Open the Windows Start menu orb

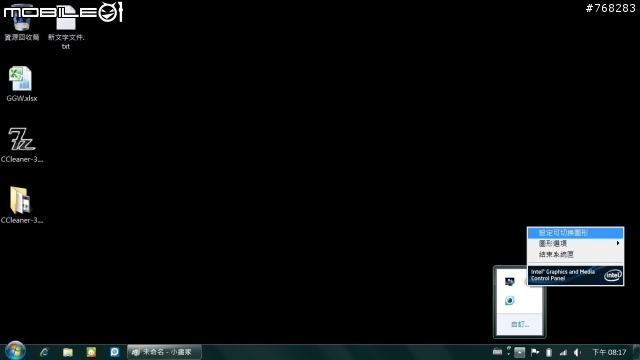[15, 351]
